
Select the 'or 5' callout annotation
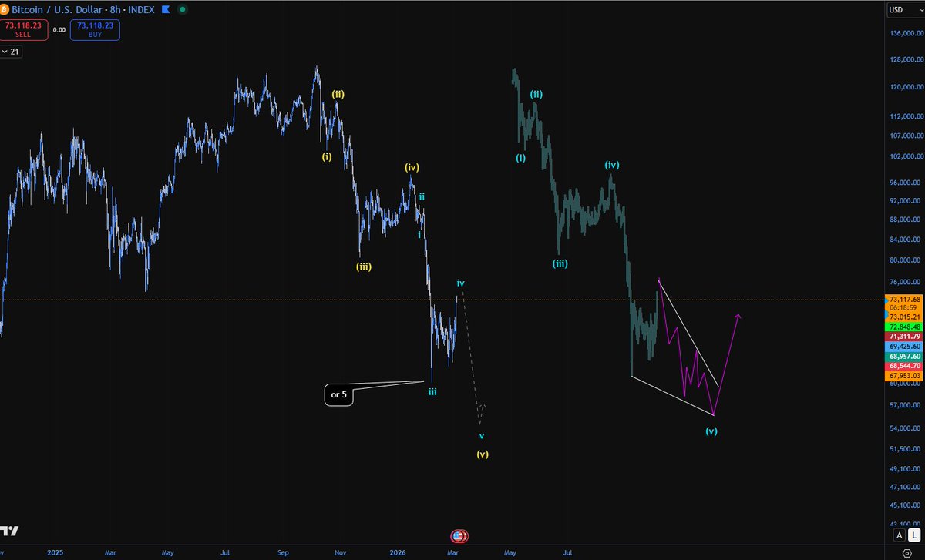click(x=338, y=394)
